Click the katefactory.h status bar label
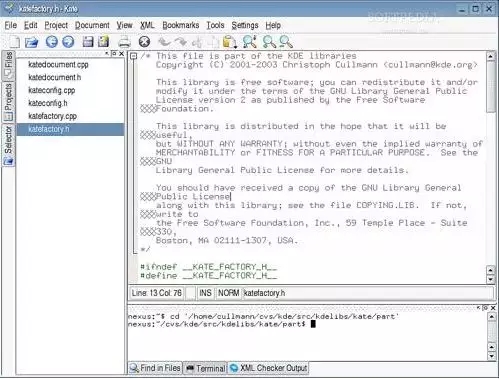Image resolution: width=499 pixels, height=379 pixels. pos(264,293)
